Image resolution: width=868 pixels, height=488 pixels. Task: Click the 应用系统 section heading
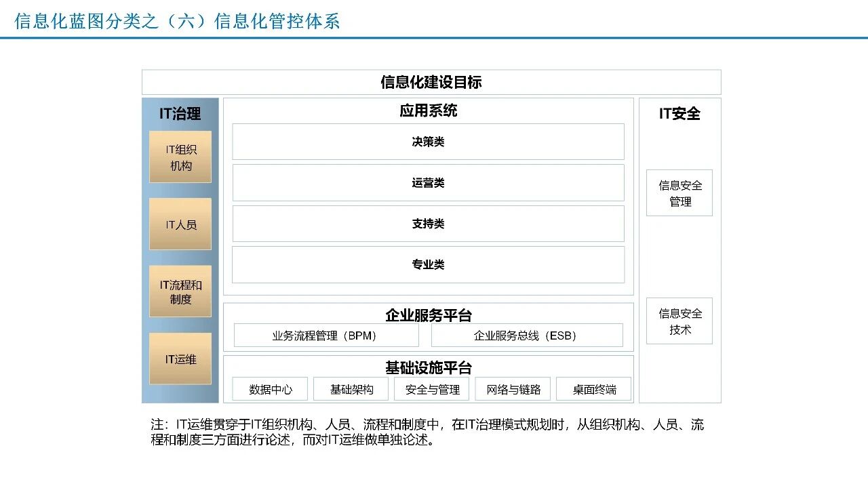(x=429, y=110)
